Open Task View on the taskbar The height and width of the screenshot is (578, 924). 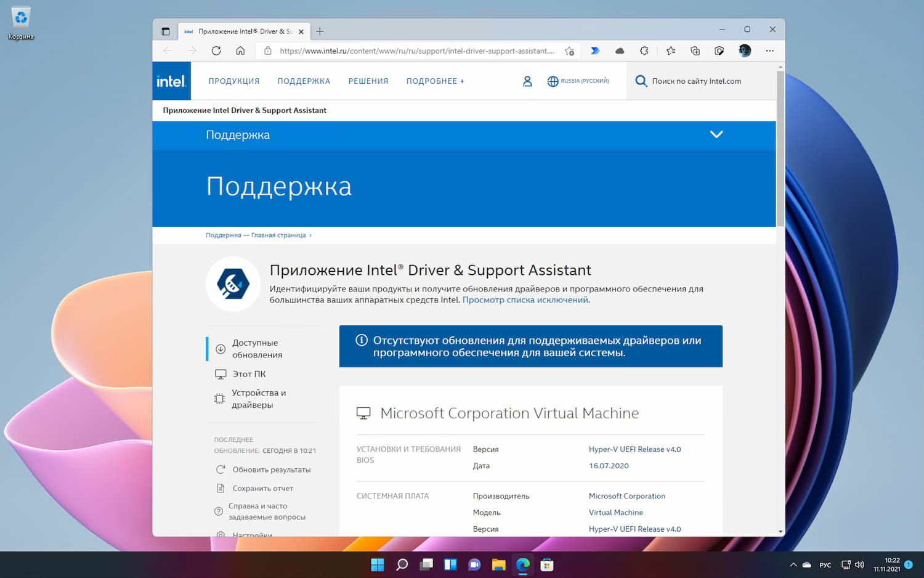click(x=426, y=564)
